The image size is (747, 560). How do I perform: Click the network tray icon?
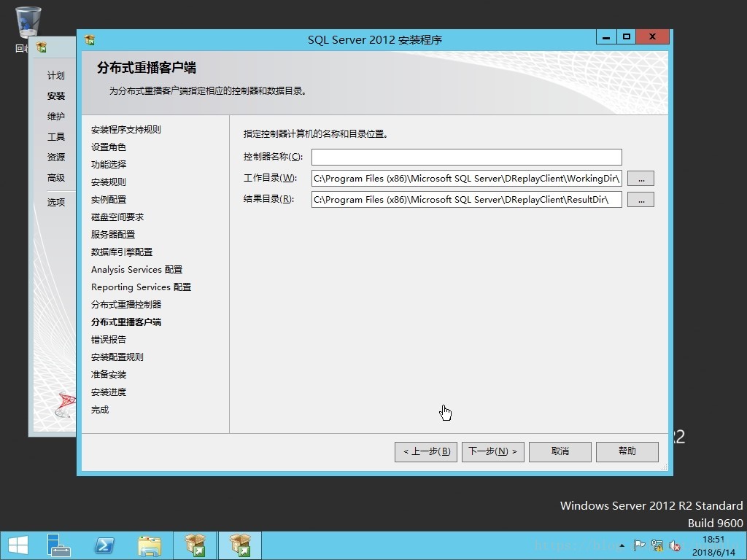[x=657, y=545]
